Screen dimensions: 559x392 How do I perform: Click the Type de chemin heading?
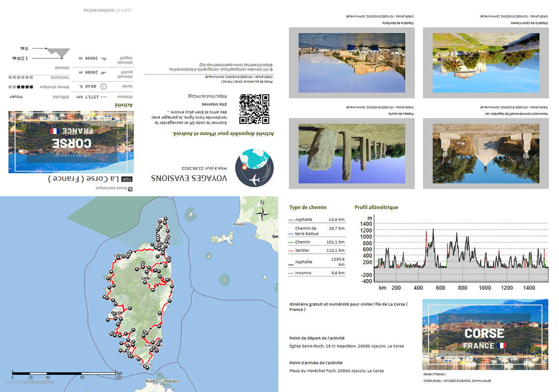[x=307, y=207]
